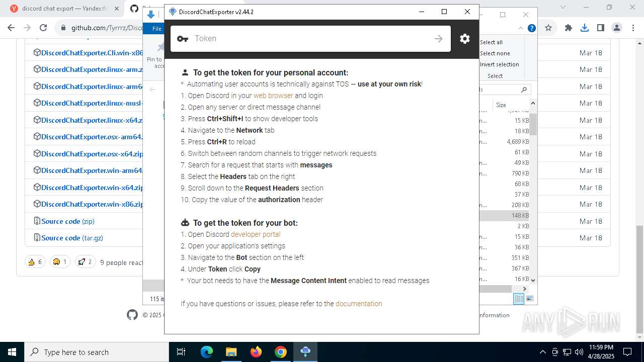The width and height of the screenshot is (644, 362).
Task: Click Select none in File Explorer ribbon
Action: point(495,53)
